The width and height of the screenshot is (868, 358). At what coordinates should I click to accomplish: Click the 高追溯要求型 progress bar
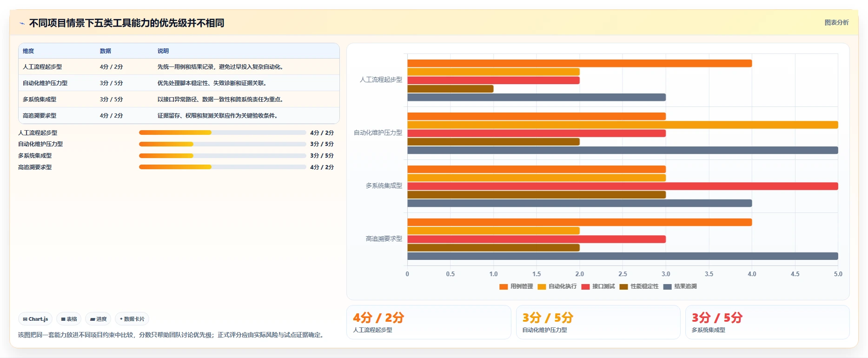[x=222, y=167]
